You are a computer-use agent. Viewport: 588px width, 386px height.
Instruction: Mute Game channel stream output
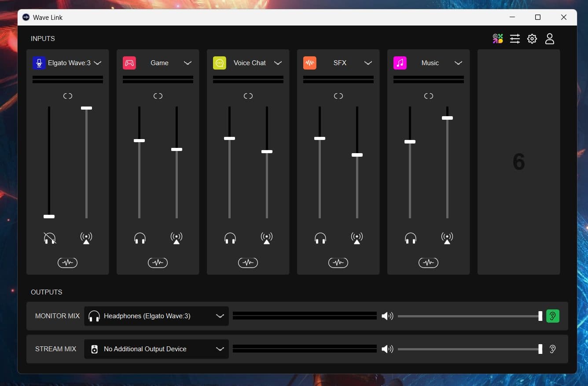(176, 239)
